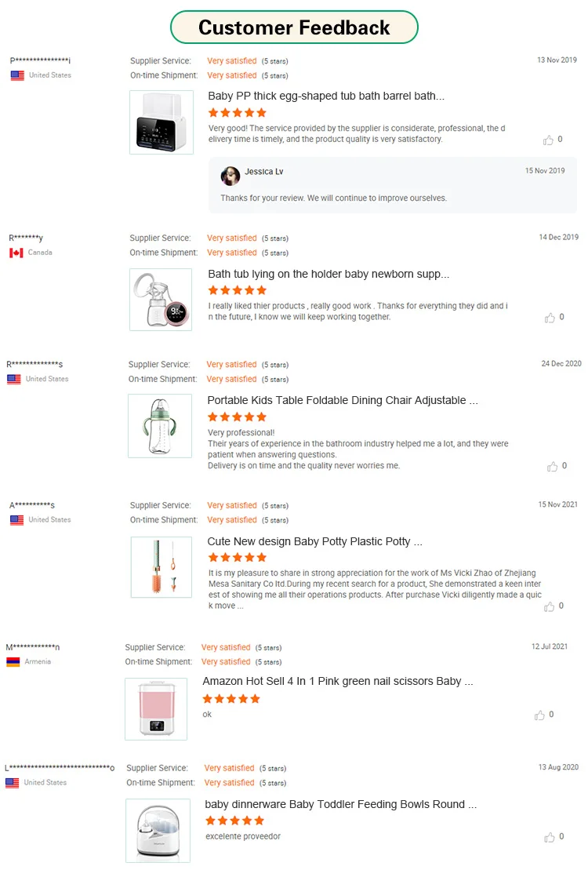This screenshot has width=588, height=870.
Task: Open "Baby PP thick egg-shaped tub" product link
Action: tap(326, 96)
